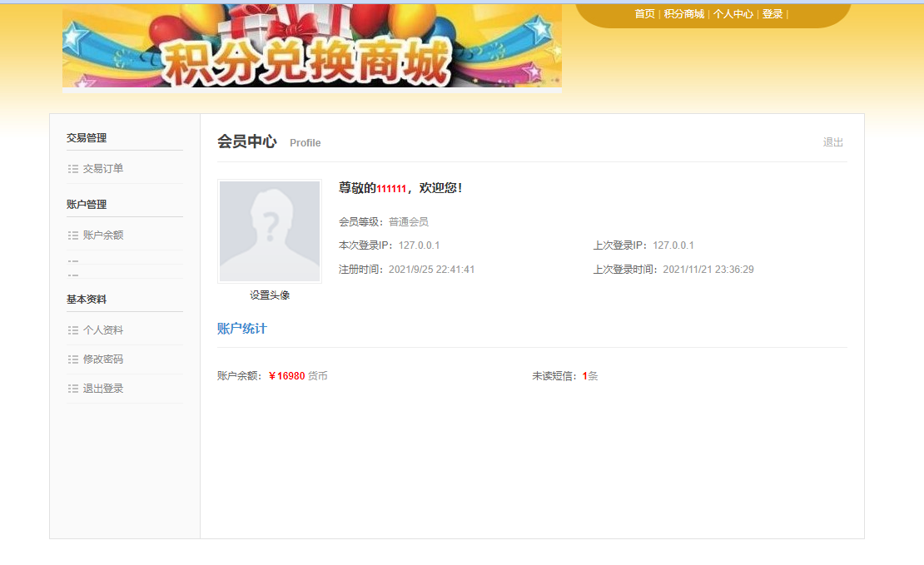This screenshot has width=924, height=565.
Task: Click the list icon beside 账户余额
Action: 73,235
